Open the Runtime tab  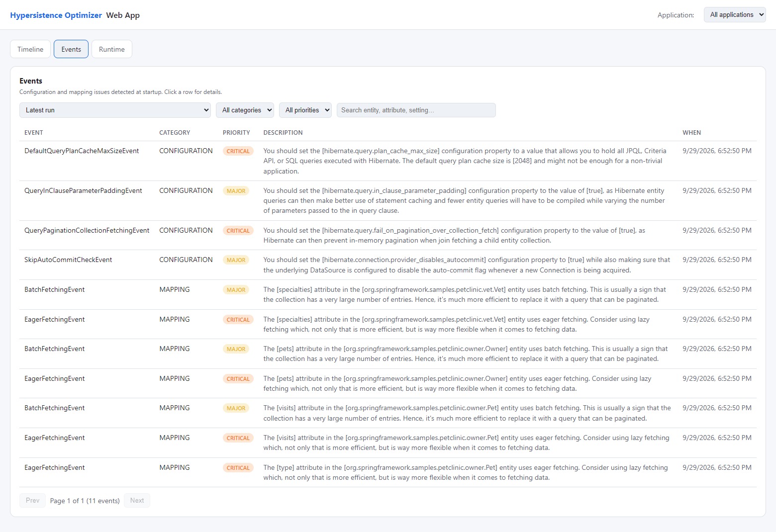(112, 49)
